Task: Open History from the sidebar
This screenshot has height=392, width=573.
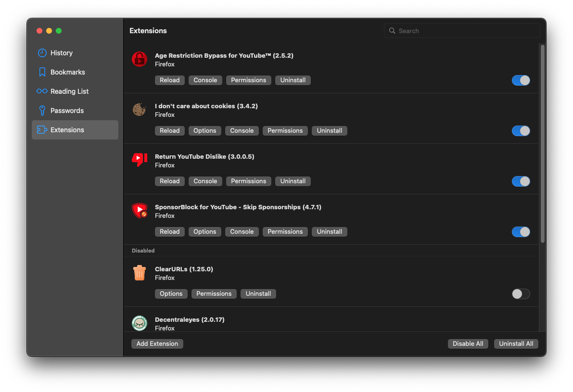Action: pos(61,53)
